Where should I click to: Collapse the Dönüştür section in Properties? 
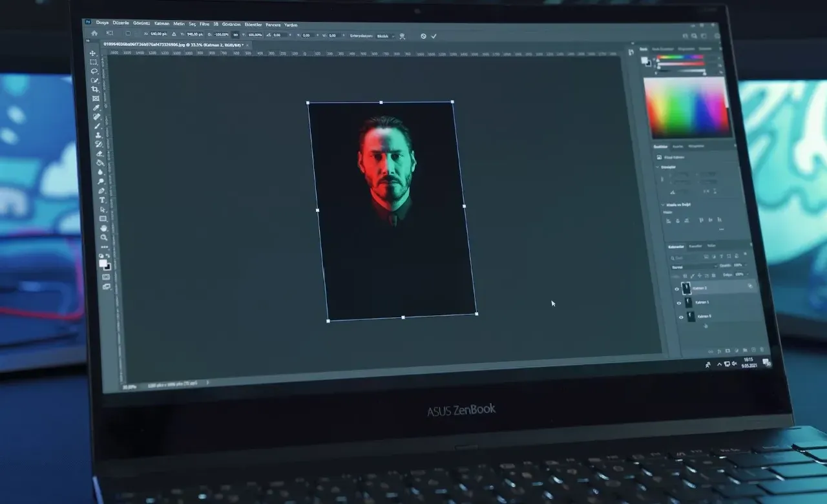coord(658,167)
